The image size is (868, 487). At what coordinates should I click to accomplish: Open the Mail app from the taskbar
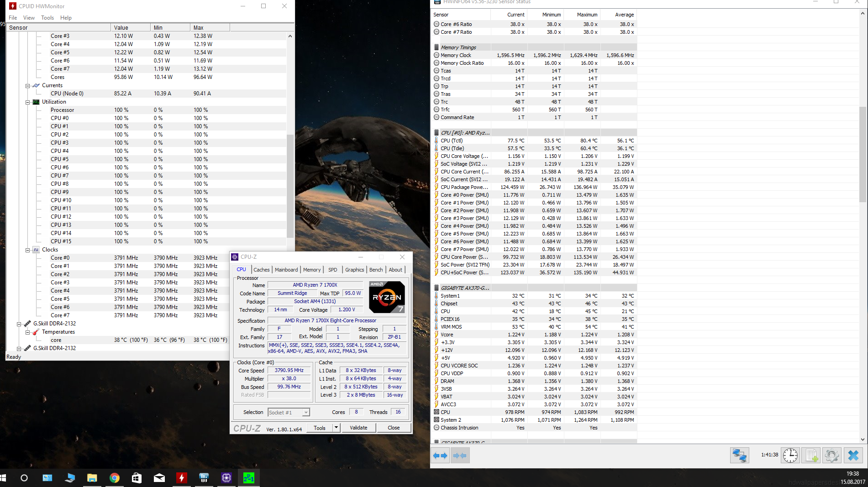point(159,478)
